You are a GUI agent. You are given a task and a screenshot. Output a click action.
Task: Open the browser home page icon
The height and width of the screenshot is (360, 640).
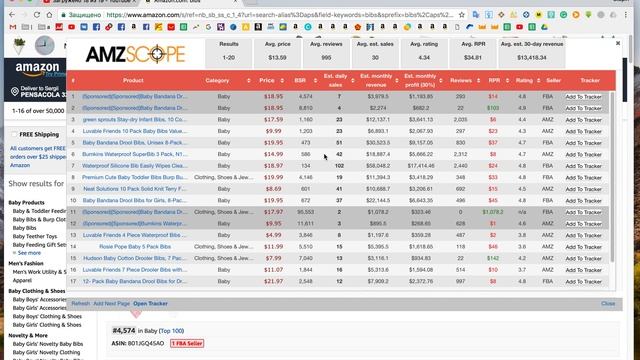pos(49,15)
